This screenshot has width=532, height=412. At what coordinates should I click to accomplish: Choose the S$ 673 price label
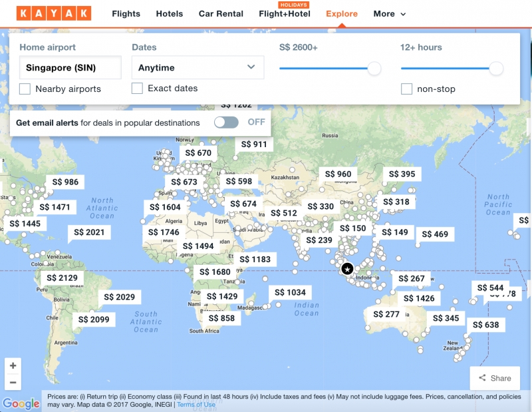(184, 182)
